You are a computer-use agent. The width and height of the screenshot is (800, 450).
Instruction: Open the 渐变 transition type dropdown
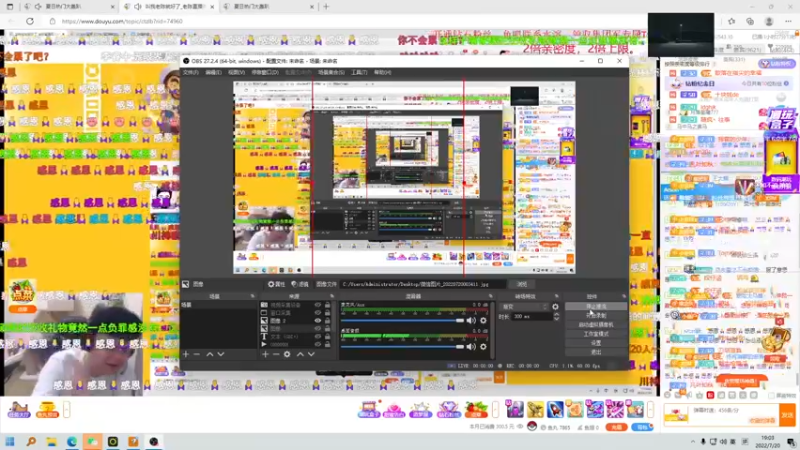coord(524,307)
